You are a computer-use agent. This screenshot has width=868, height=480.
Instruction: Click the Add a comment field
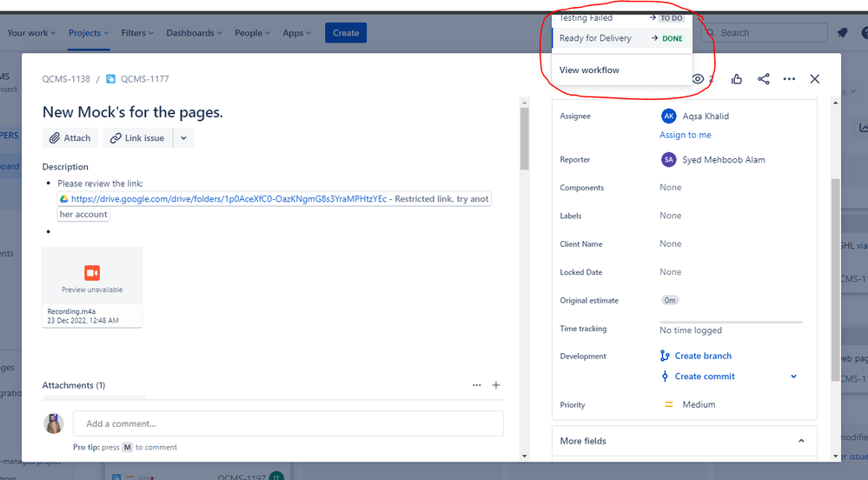[x=288, y=423]
